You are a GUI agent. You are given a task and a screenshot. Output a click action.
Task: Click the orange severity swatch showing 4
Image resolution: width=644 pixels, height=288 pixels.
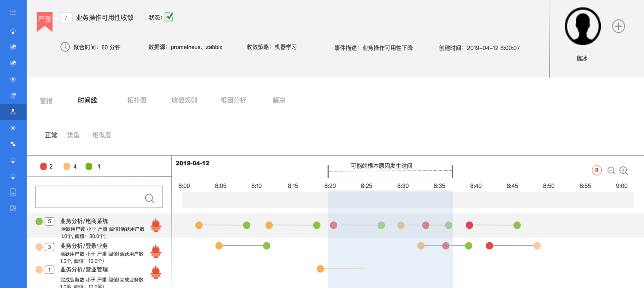click(67, 166)
